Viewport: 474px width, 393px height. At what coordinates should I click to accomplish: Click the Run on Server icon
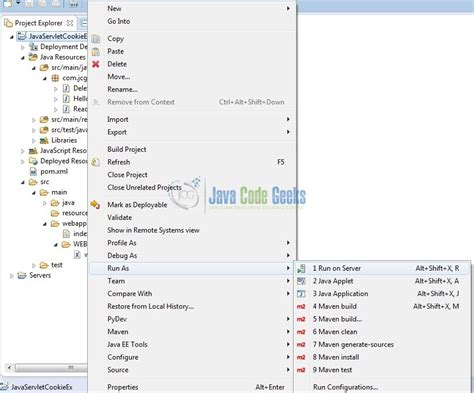(301, 268)
